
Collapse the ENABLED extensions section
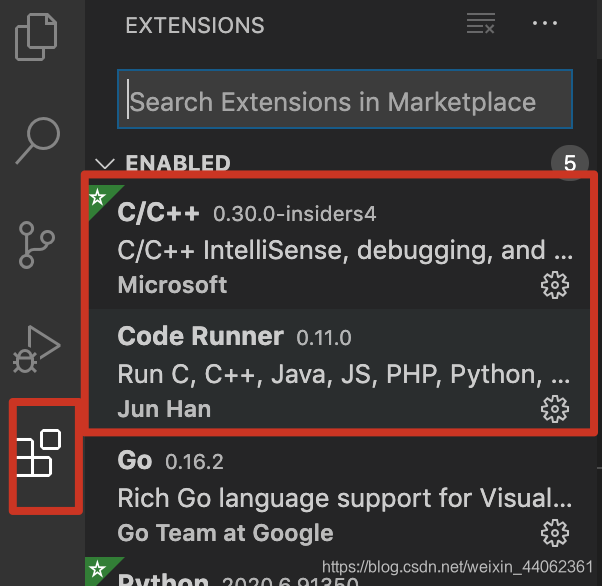[x=103, y=163]
